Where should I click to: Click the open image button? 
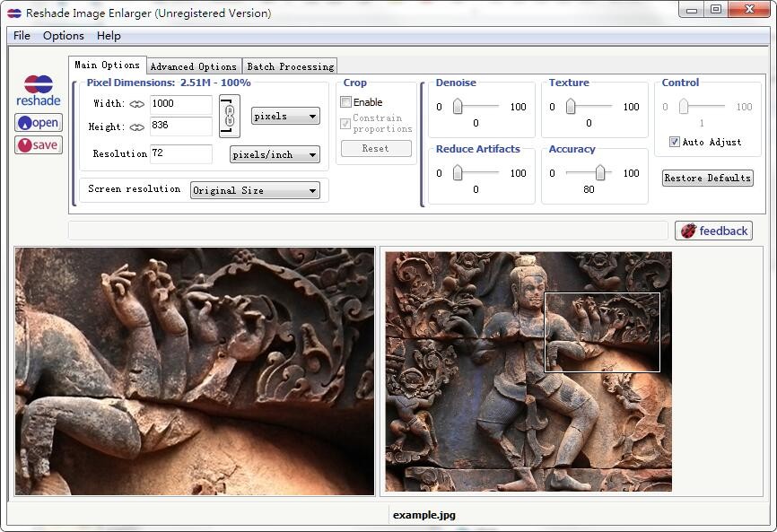click(38, 123)
